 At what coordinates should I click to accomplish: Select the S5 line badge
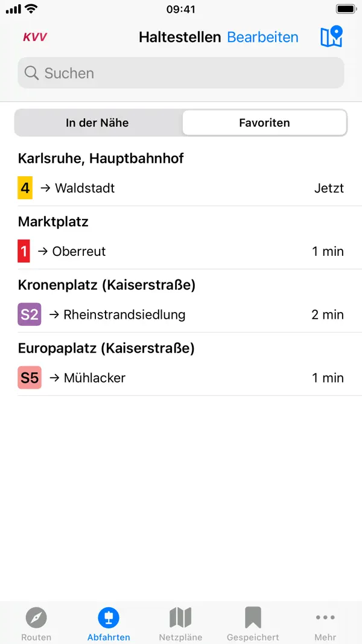pyautogui.click(x=28, y=378)
